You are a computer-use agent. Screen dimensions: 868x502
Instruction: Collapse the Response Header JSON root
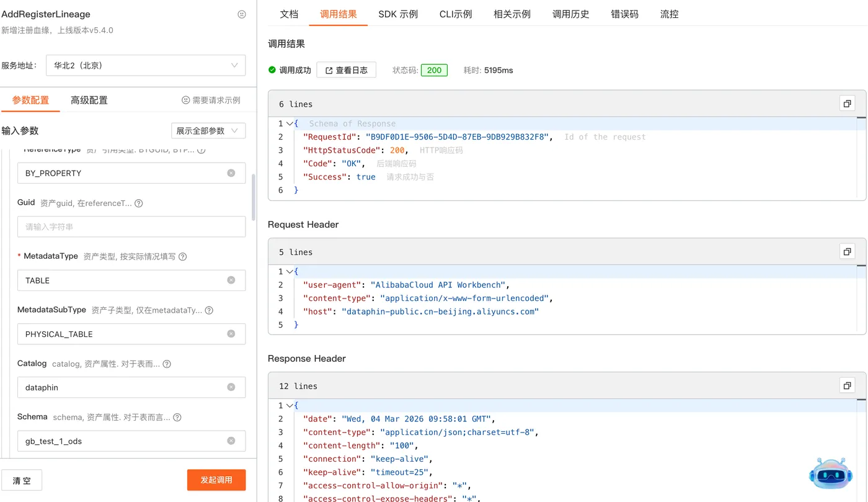coord(290,405)
